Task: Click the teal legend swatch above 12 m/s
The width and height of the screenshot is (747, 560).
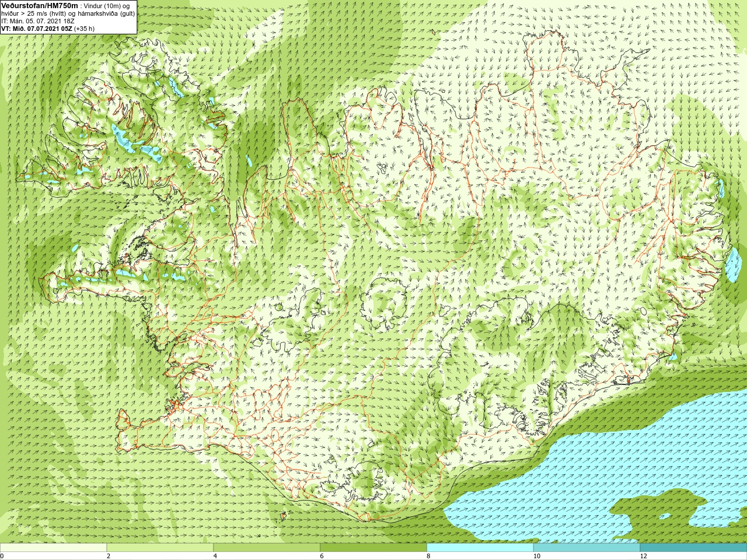Action: coord(693,548)
